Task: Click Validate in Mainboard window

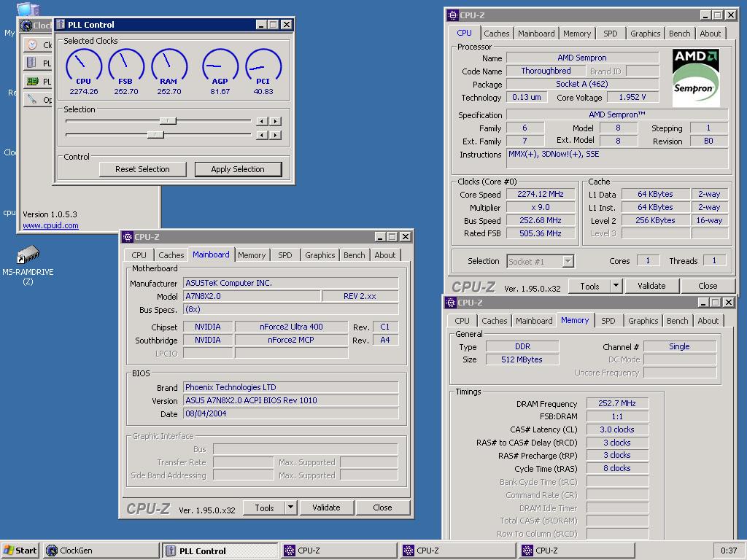Action: tap(326, 507)
